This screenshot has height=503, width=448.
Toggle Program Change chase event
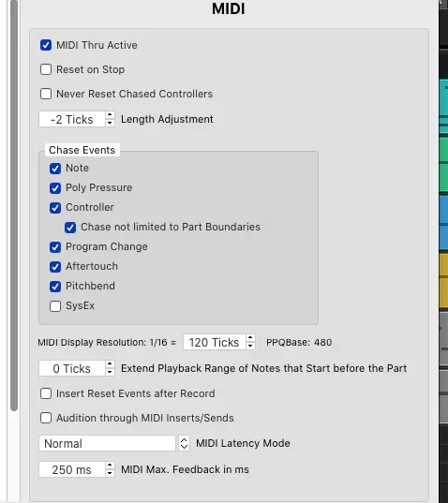click(55, 247)
